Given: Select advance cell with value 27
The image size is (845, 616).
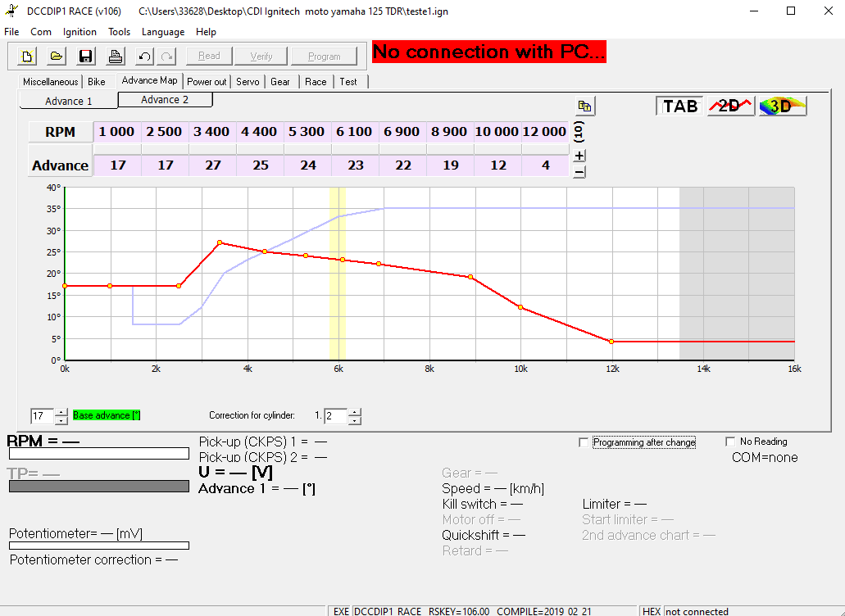Looking at the screenshot, I should (x=213, y=165).
